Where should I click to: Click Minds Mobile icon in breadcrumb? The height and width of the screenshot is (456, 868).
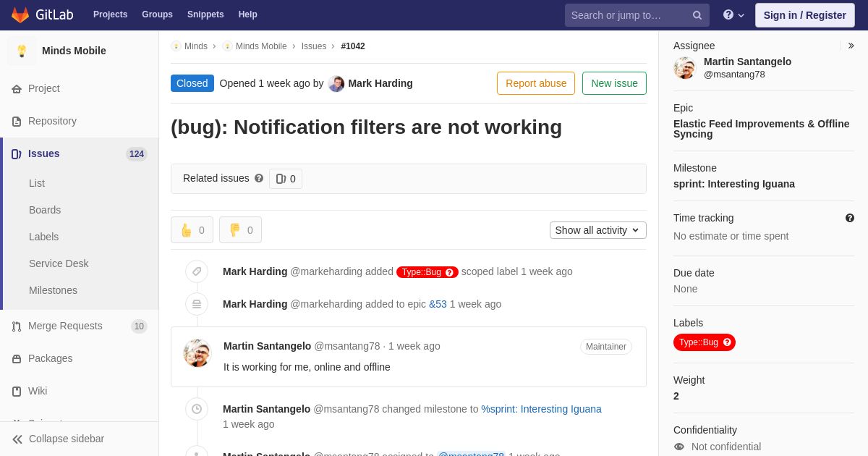(227, 46)
